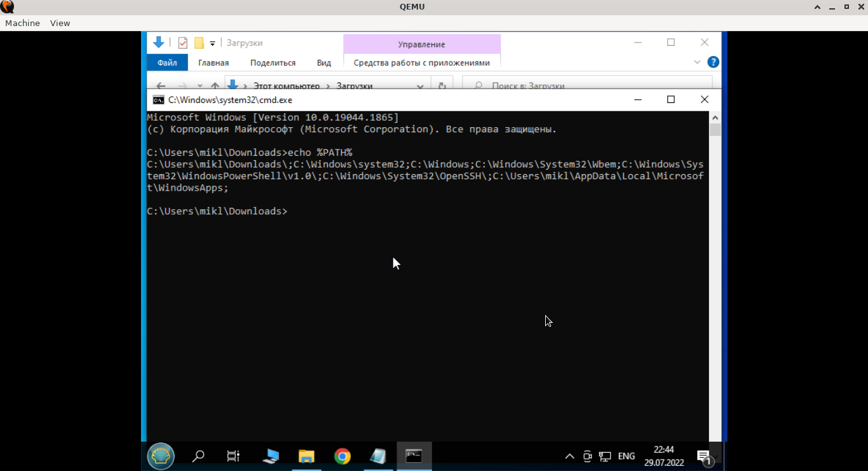Click the cmd console taskbar button
Viewport: 868px width, 471px height.
(x=414, y=456)
